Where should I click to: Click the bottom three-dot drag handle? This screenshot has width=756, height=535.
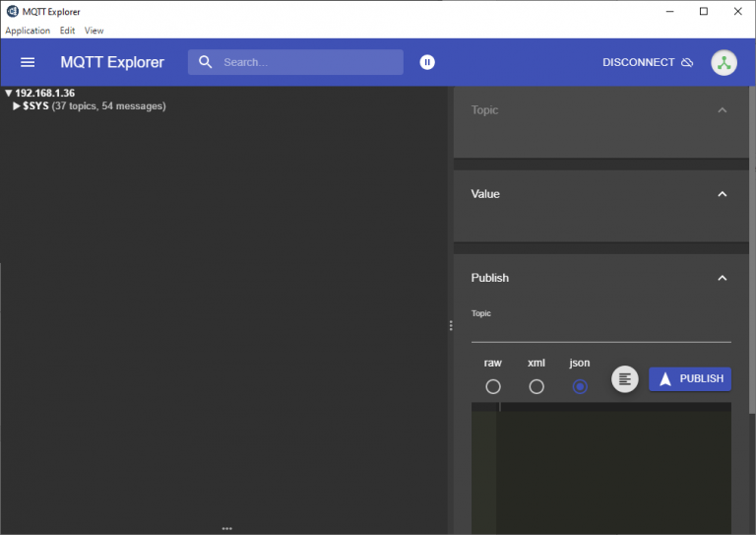coord(227,529)
